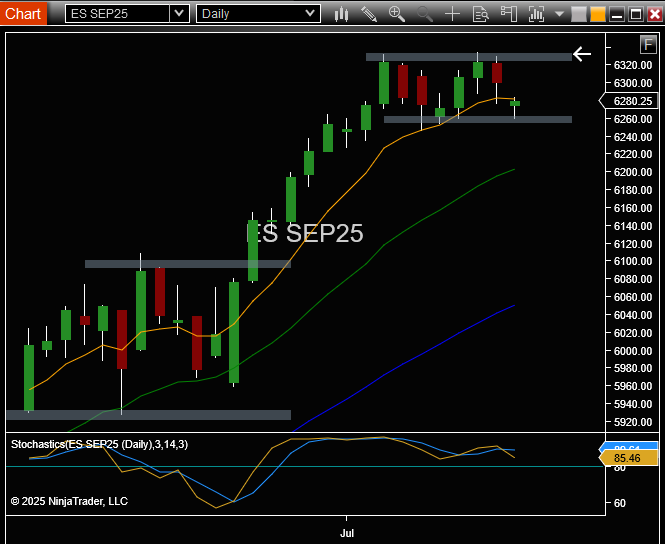
Task: Maximize the chart window
Action: tap(636, 14)
